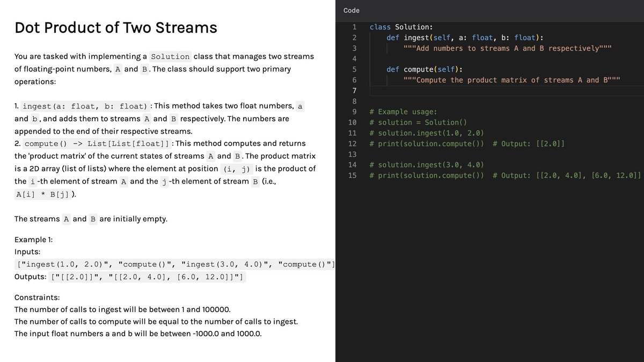644x362 pixels.
Task: Click the 'Inputs:' label
Action: (x=27, y=251)
